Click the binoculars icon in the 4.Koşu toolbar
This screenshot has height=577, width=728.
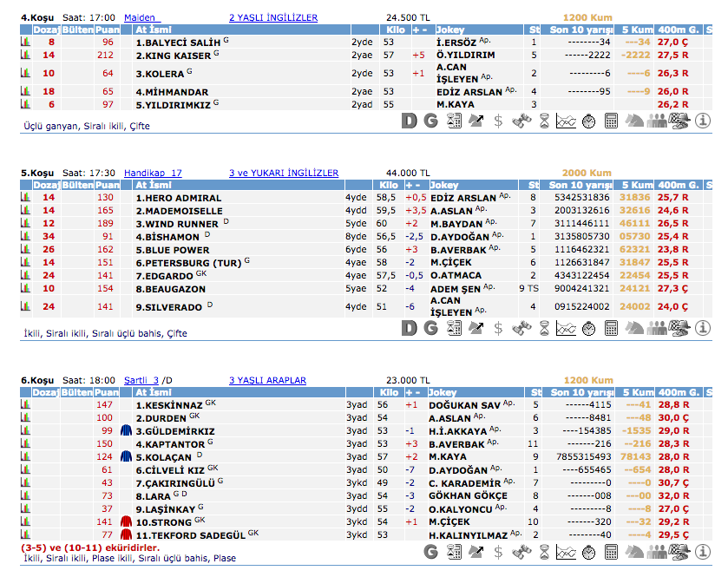(521, 121)
